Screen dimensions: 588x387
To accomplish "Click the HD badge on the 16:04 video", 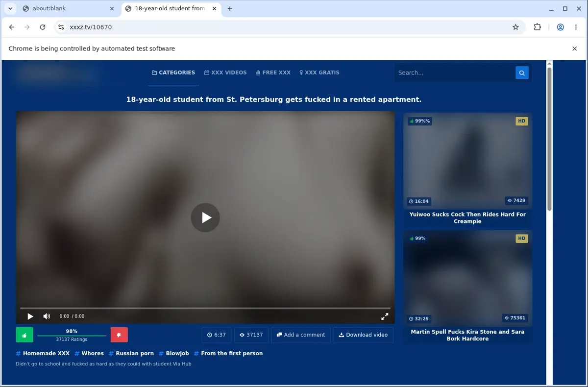I will coord(522,121).
